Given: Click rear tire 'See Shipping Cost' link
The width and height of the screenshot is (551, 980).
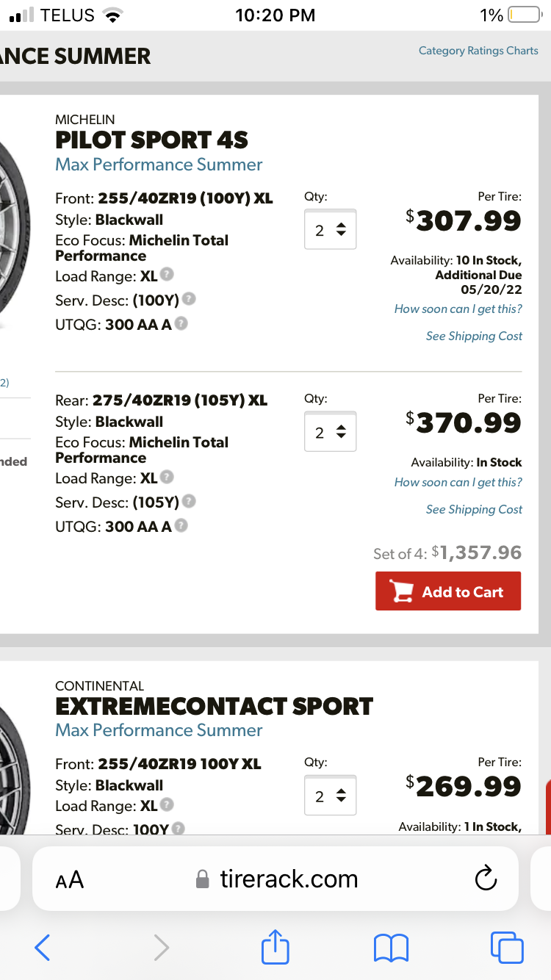Looking at the screenshot, I should (474, 509).
